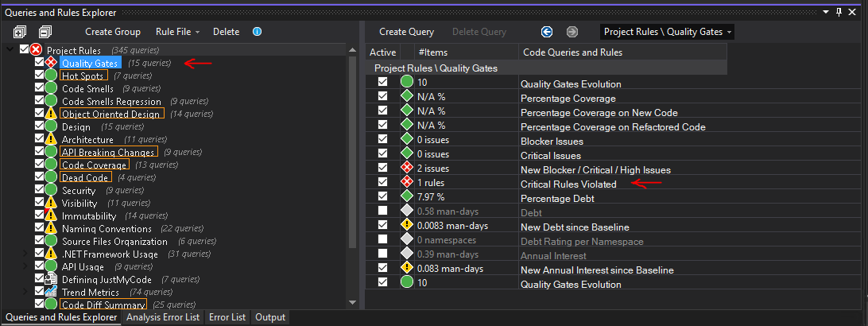Click warning icon next to Naming Conventions
This screenshot has height=326, width=868.
coord(51,228)
